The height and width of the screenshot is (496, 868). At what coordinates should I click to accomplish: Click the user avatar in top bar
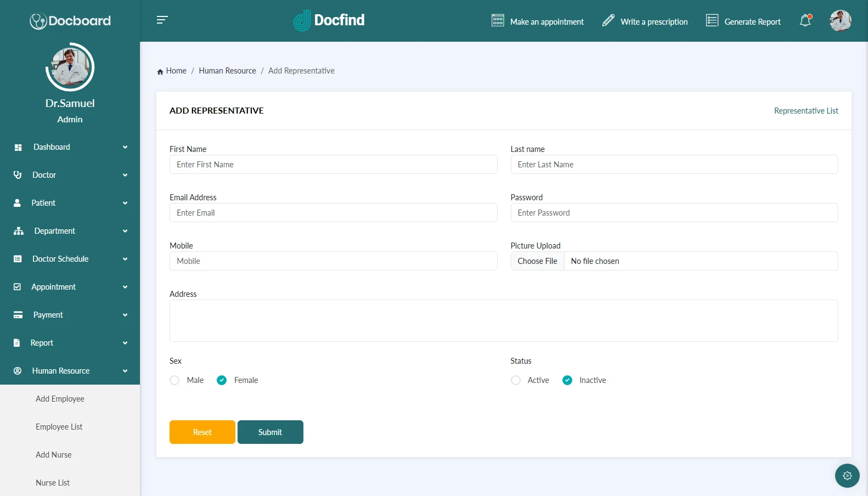pos(840,21)
